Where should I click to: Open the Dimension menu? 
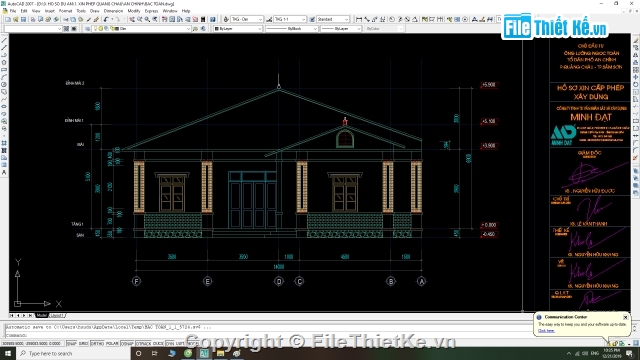tap(113, 11)
